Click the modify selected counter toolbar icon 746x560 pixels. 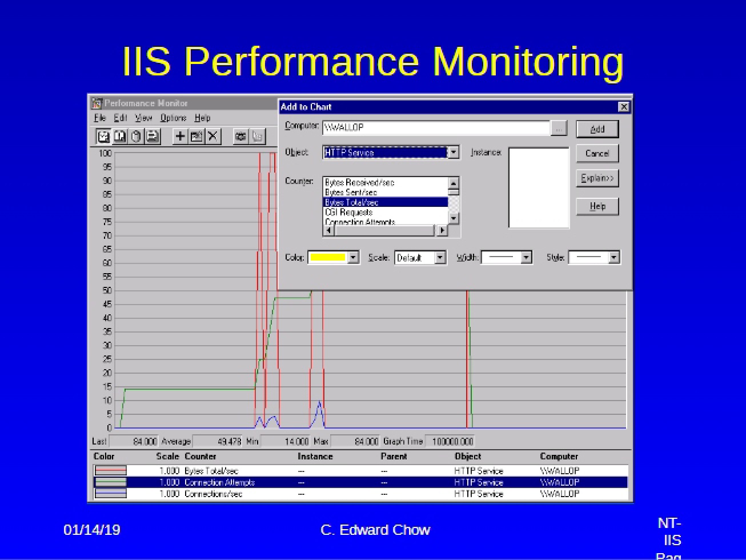pyautogui.click(x=196, y=136)
